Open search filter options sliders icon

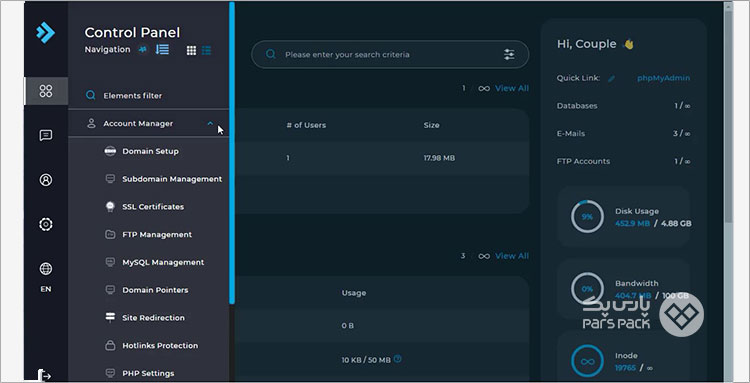point(509,54)
